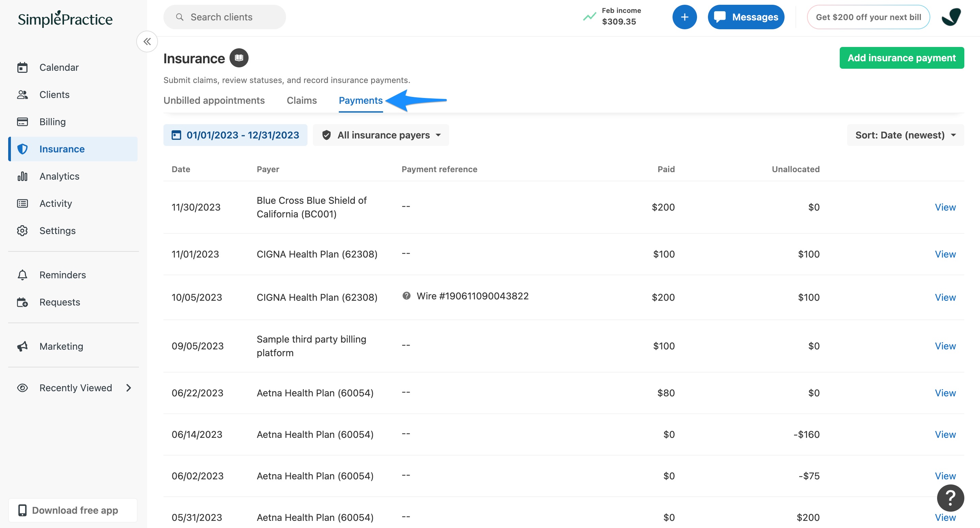Click Add insurance payment button

[x=902, y=58]
